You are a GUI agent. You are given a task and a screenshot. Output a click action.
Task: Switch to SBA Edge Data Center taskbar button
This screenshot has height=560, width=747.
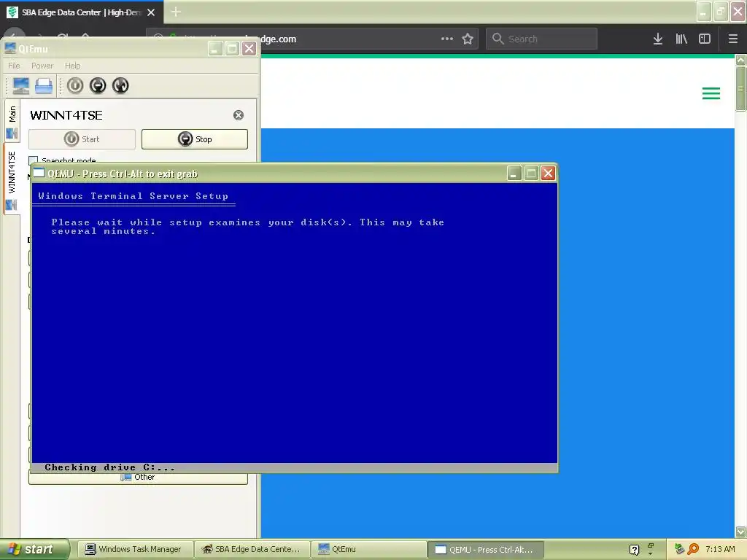pyautogui.click(x=252, y=550)
